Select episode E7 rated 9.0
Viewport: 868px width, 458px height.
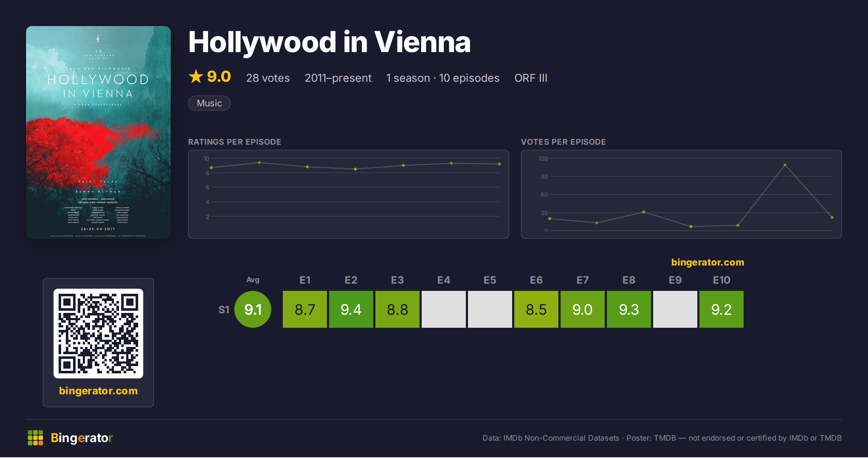(583, 309)
